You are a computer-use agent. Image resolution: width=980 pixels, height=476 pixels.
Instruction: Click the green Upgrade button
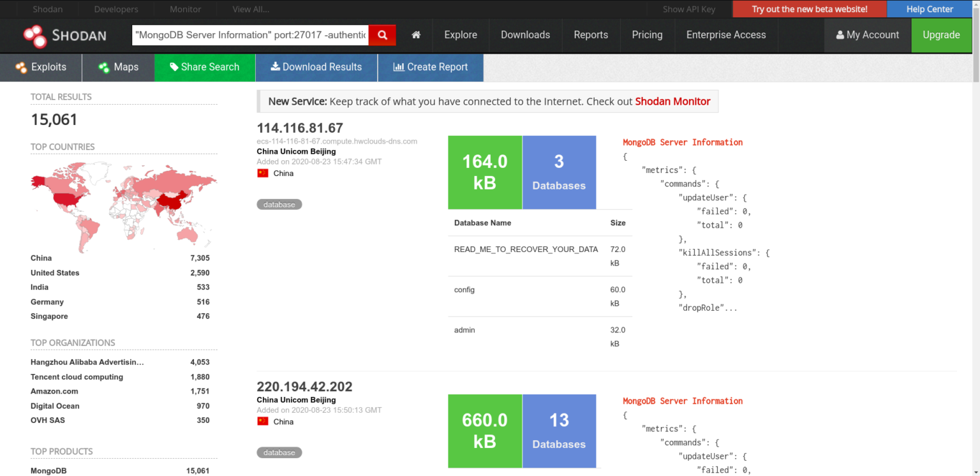click(941, 35)
